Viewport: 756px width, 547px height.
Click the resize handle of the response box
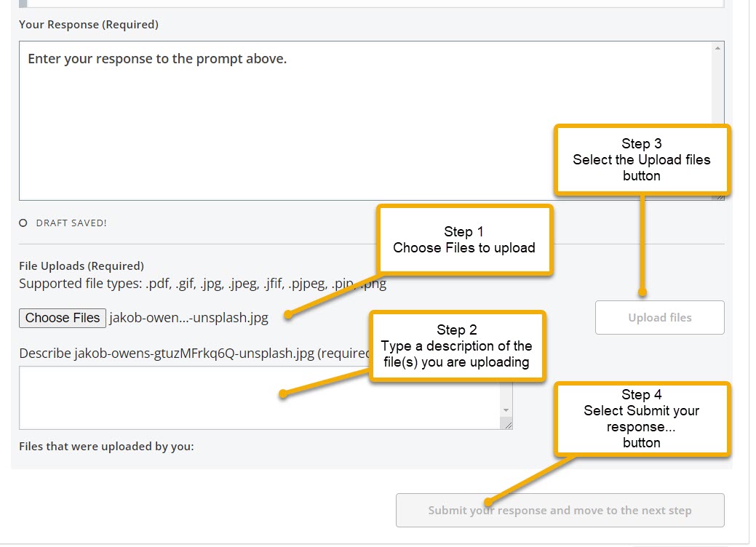[x=720, y=196]
